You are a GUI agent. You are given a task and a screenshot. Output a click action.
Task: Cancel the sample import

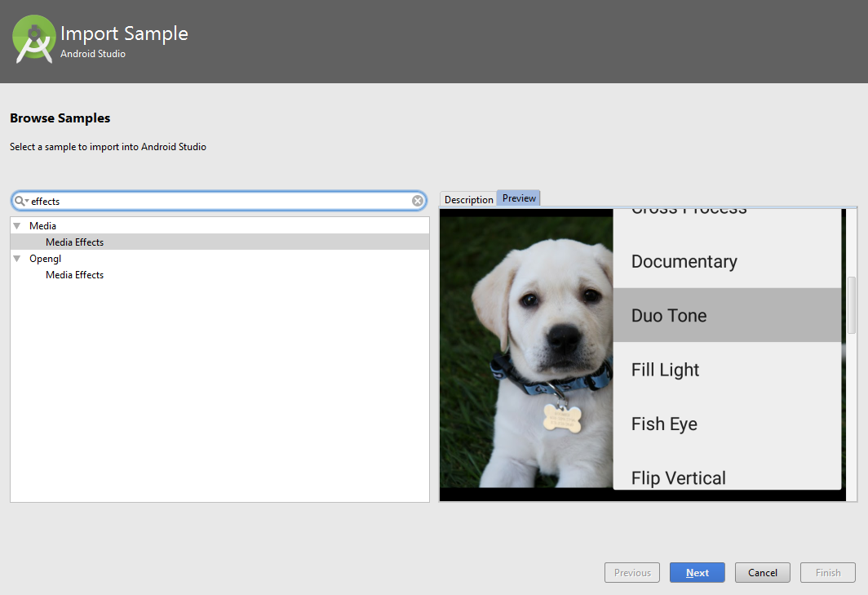click(x=762, y=572)
